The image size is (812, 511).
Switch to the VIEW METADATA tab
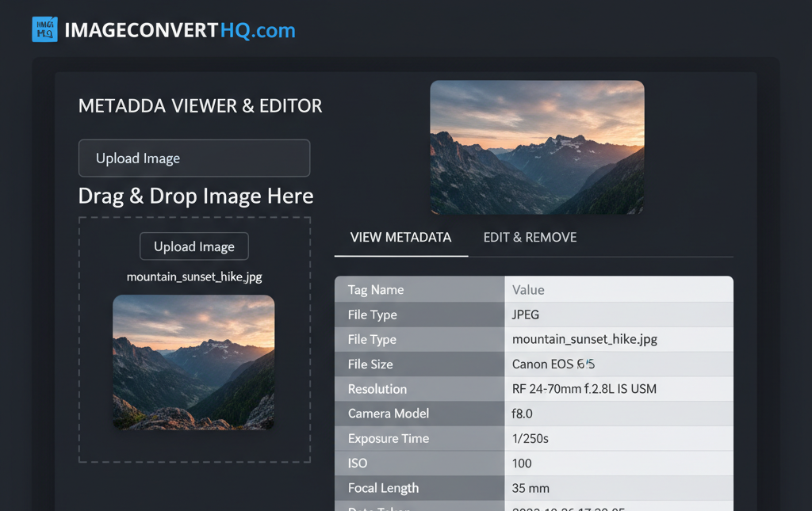pos(400,237)
